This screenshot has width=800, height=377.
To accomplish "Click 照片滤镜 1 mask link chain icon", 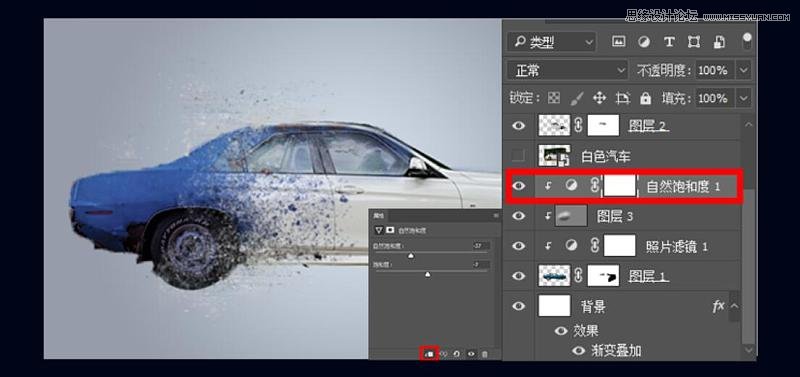I will (x=594, y=246).
